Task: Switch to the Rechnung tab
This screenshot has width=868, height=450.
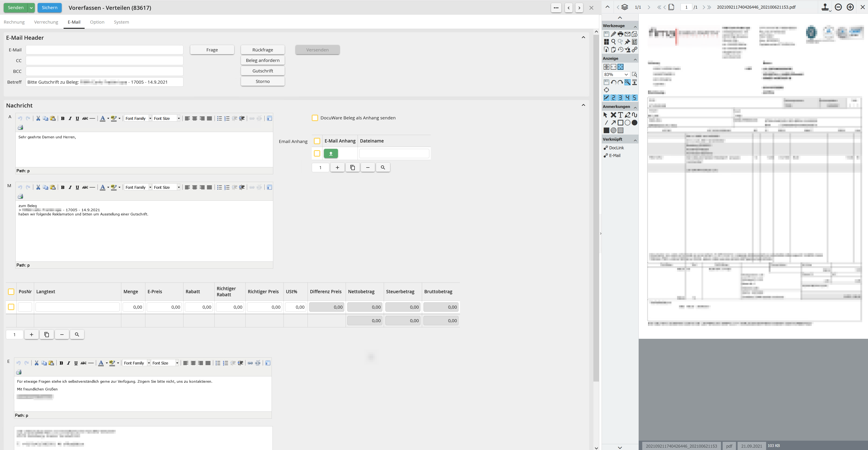Action: pyautogui.click(x=14, y=22)
